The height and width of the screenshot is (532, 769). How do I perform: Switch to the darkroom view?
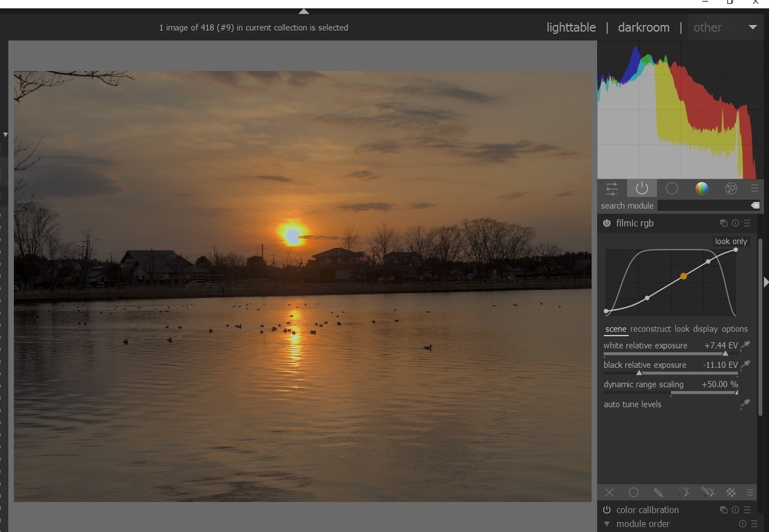point(643,28)
